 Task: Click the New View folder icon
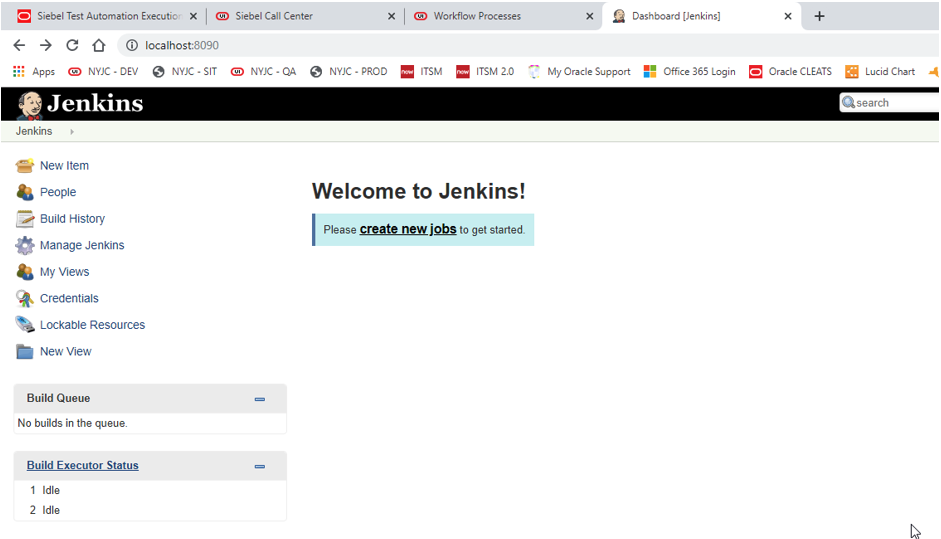pyautogui.click(x=25, y=351)
